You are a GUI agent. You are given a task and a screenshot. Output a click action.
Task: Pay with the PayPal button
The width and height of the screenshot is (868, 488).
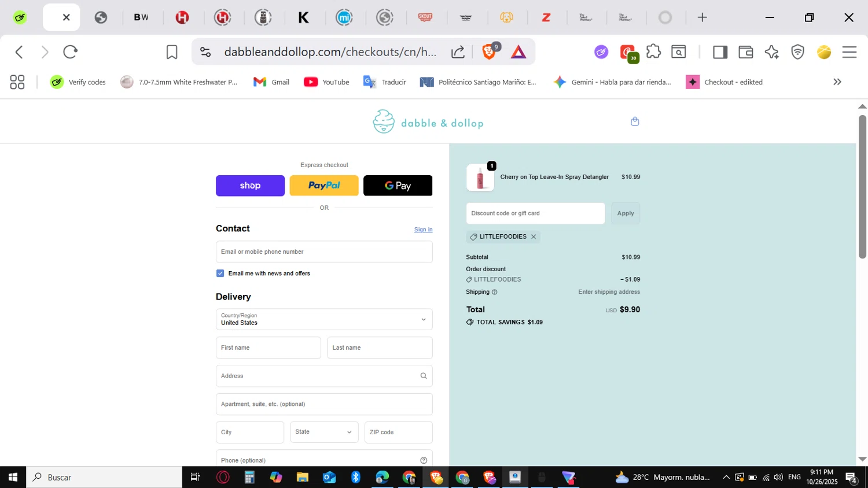point(324,186)
